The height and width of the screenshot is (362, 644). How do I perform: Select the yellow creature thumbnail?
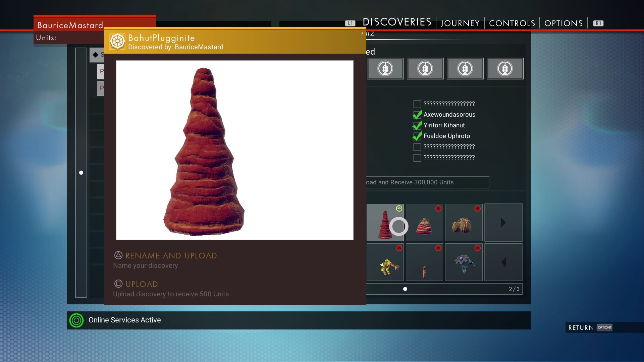(x=385, y=262)
